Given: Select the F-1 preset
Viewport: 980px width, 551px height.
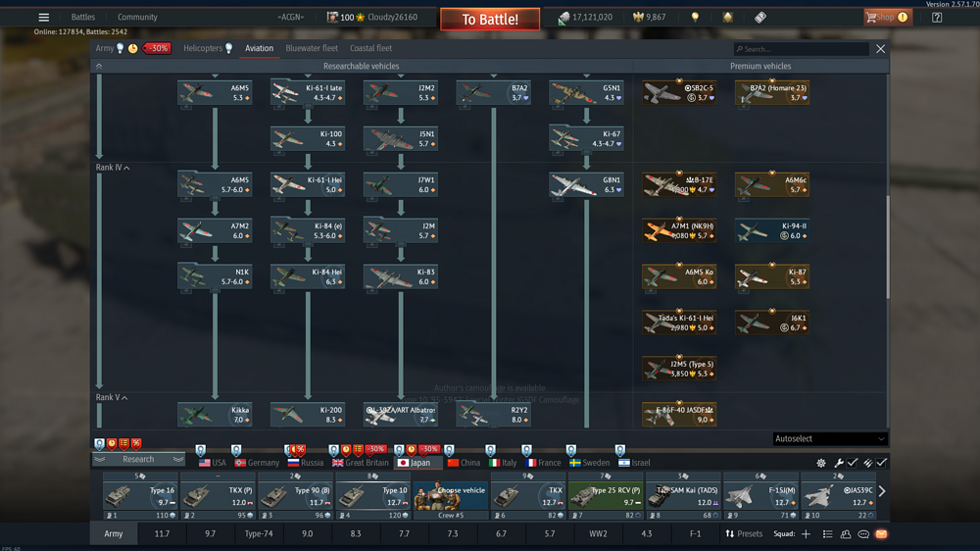Looking at the screenshot, I should (x=695, y=534).
